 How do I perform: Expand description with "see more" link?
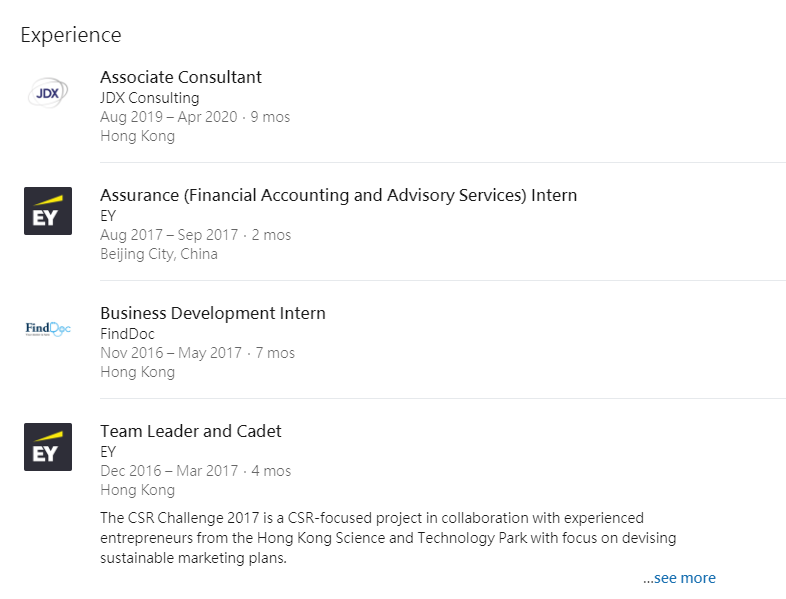pos(680,578)
